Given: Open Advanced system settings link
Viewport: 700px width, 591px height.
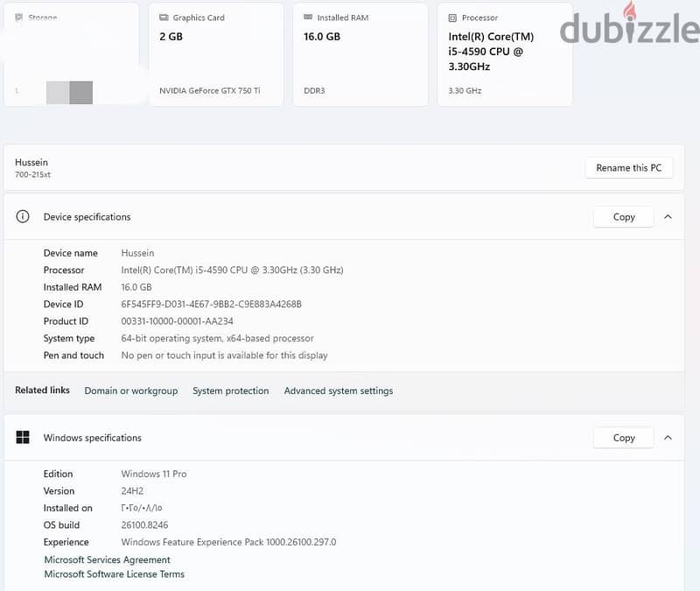Looking at the screenshot, I should pyautogui.click(x=339, y=390).
